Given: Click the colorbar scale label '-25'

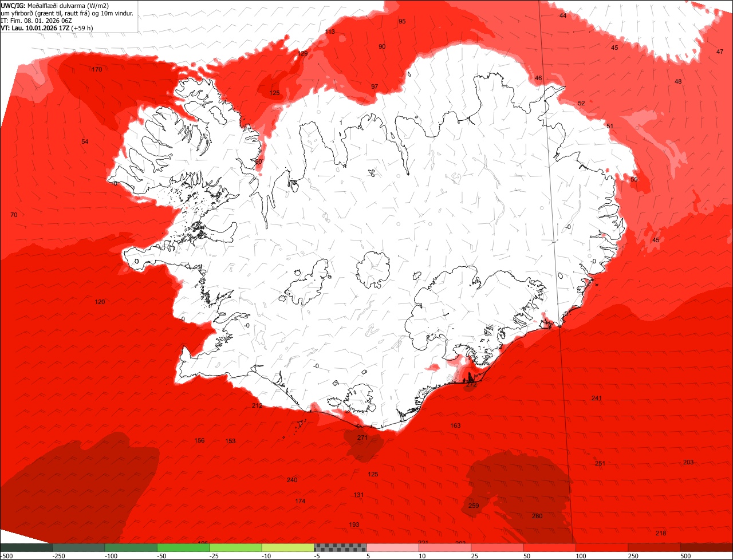Looking at the screenshot, I should coord(214,556).
